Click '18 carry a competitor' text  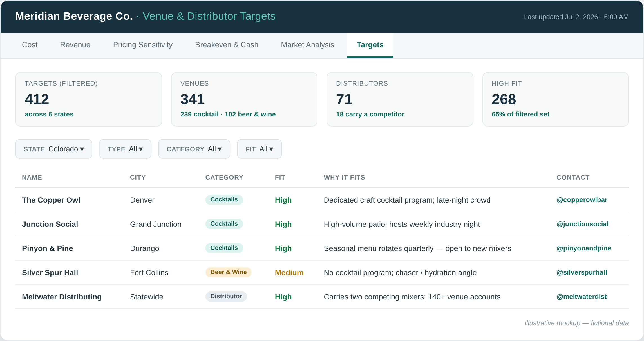pyautogui.click(x=370, y=114)
